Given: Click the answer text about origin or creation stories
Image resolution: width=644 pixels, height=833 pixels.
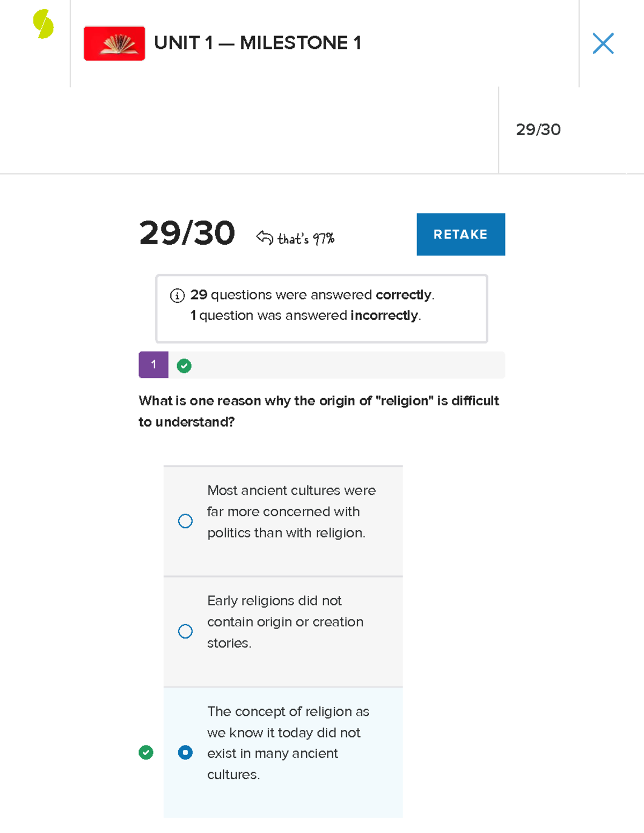Looking at the screenshot, I should tap(285, 622).
